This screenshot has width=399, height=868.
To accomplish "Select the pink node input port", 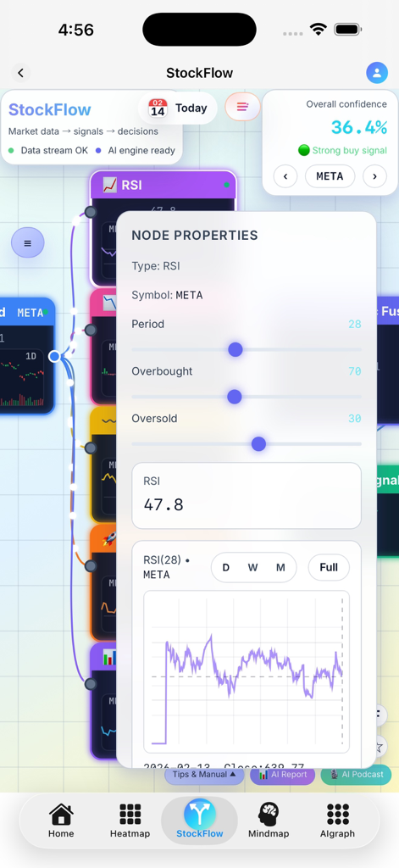I will [x=90, y=330].
